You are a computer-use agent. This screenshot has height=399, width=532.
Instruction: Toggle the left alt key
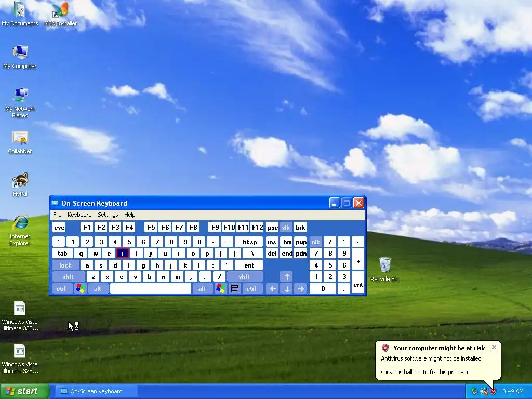[98, 289]
